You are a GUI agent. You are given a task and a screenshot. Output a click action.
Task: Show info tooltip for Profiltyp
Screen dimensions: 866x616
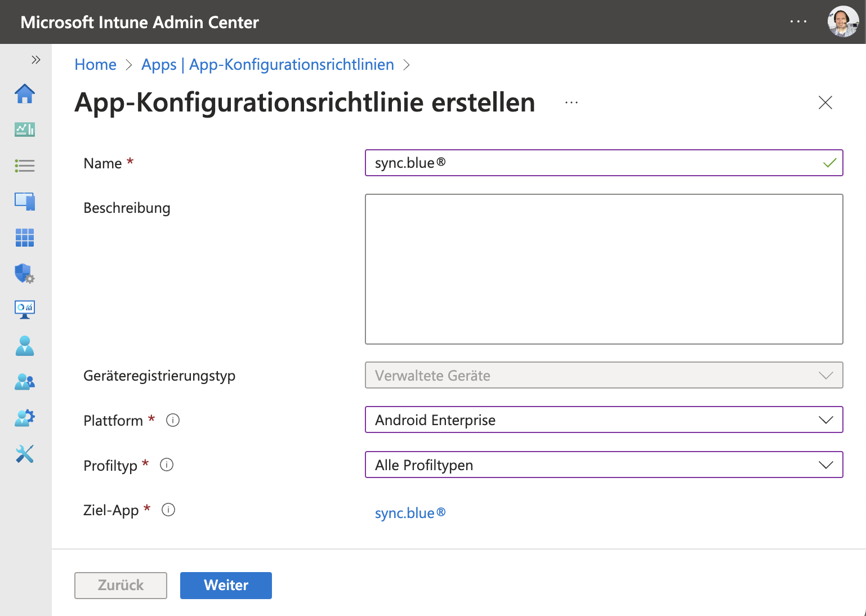coord(167,465)
